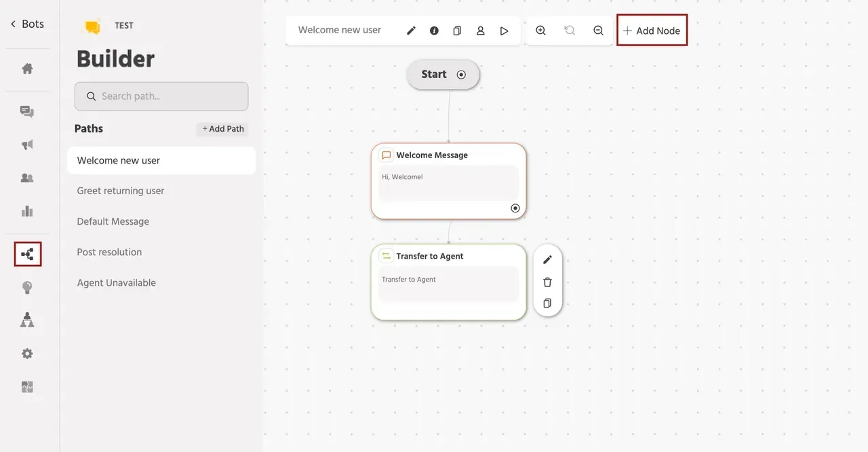Delete the Transfer to Agent node

tap(548, 282)
